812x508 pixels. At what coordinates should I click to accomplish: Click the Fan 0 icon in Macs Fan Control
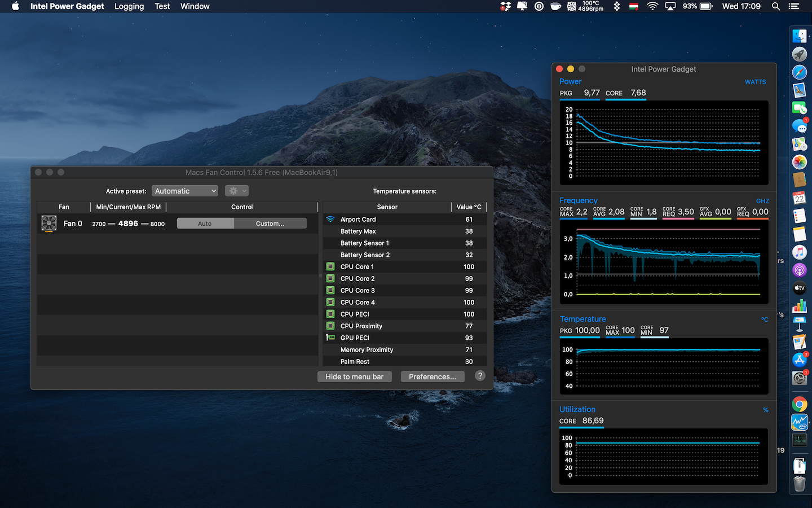click(x=49, y=224)
